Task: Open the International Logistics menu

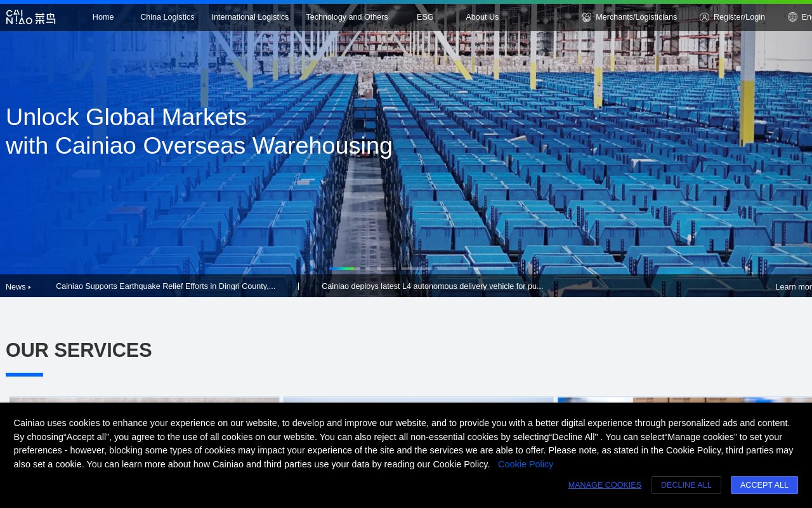Action: tap(250, 17)
